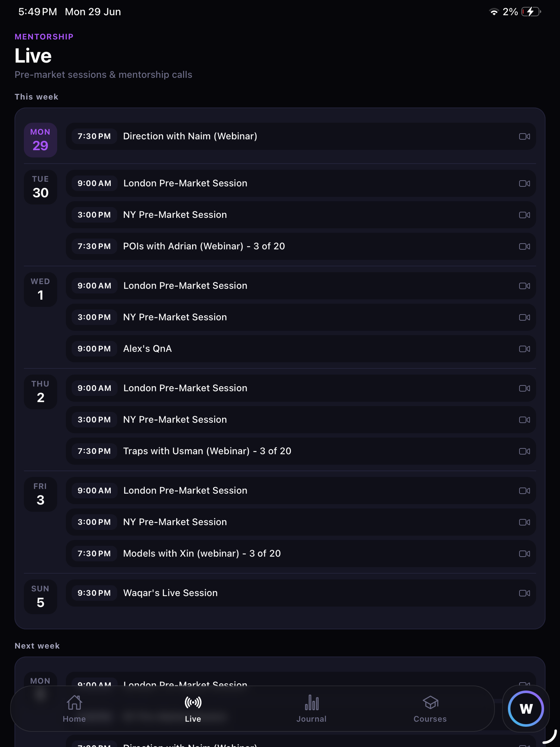The image size is (560, 747).
Task: Open the Courses tab
Action: pyautogui.click(x=430, y=708)
